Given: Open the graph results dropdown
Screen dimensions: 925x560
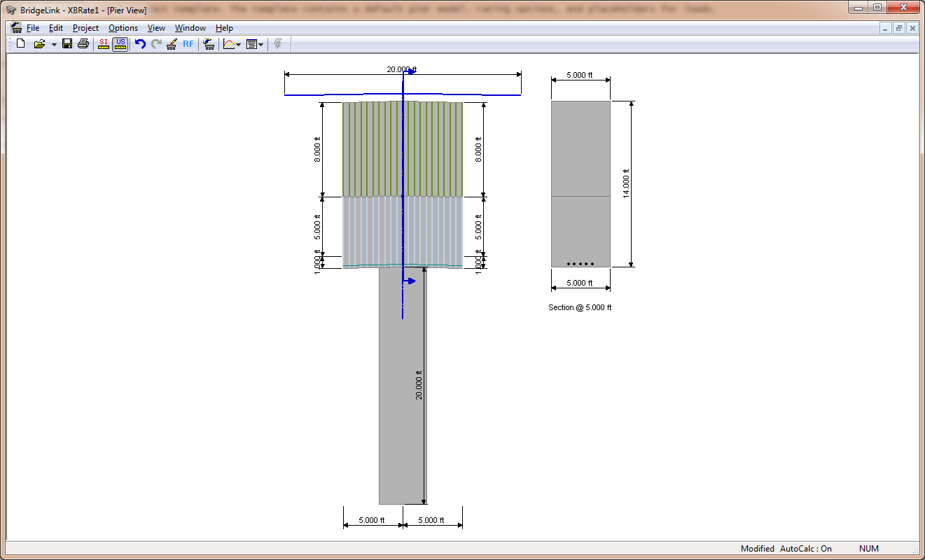Looking at the screenshot, I should tap(232, 44).
